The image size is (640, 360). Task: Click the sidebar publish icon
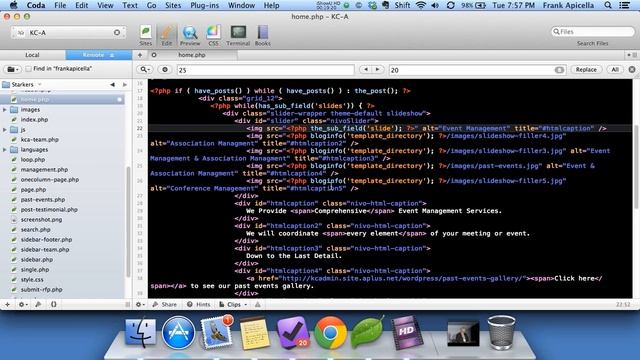[38, 304]
